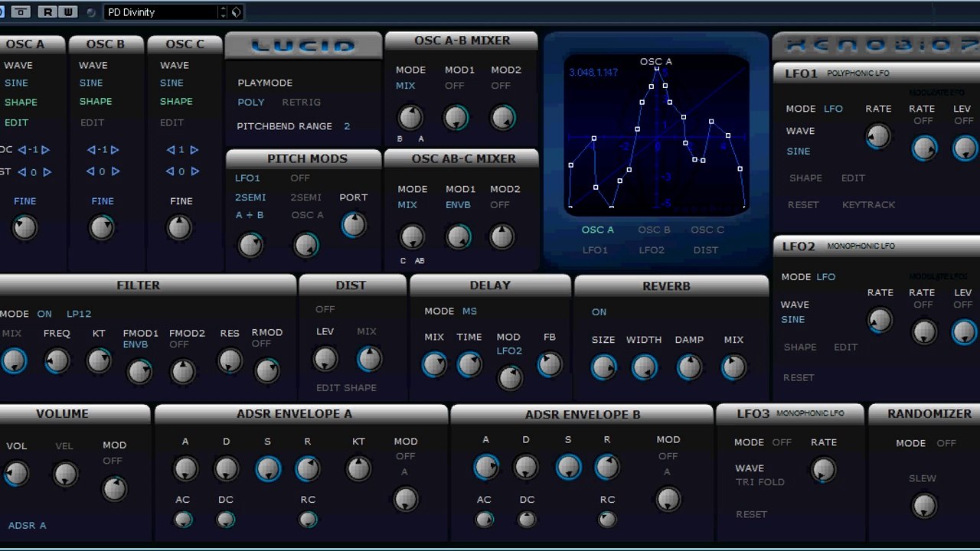Turn off the Filter ON switch
The height and width of the screenshot is (551, 980).
pos(45,314)
